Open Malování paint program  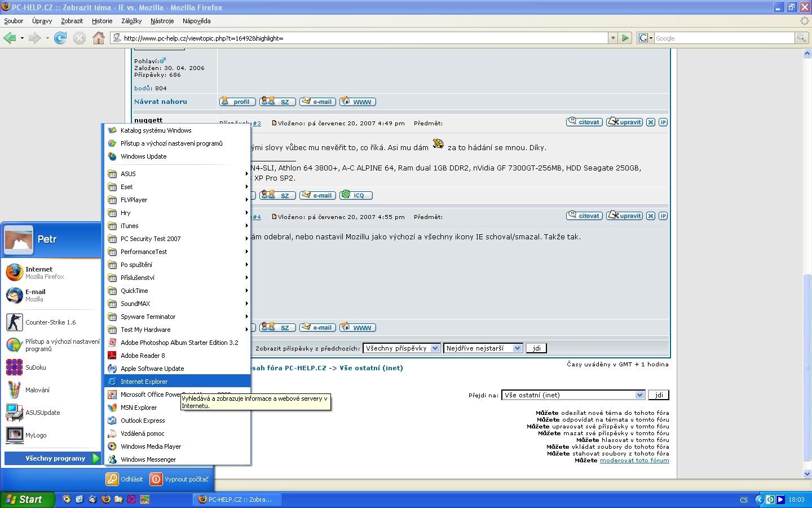(37, 390)
